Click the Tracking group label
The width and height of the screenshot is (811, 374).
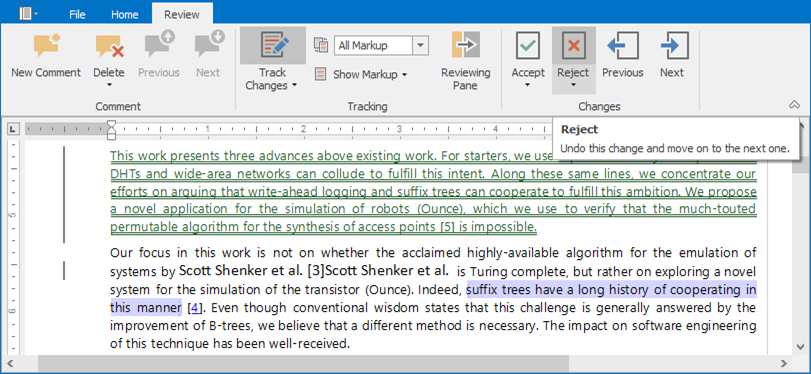click(x=367, y=107)
